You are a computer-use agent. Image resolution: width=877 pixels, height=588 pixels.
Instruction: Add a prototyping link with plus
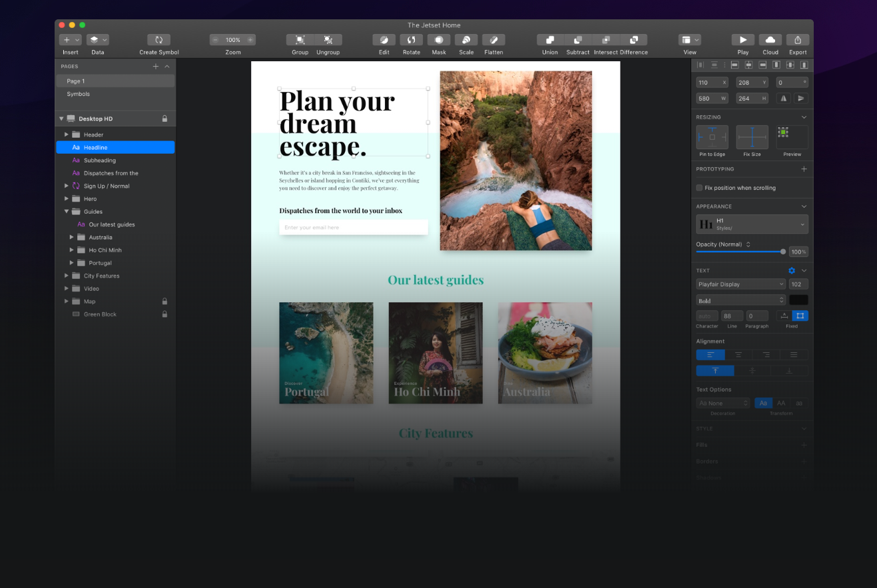click(x=804, y=169)
